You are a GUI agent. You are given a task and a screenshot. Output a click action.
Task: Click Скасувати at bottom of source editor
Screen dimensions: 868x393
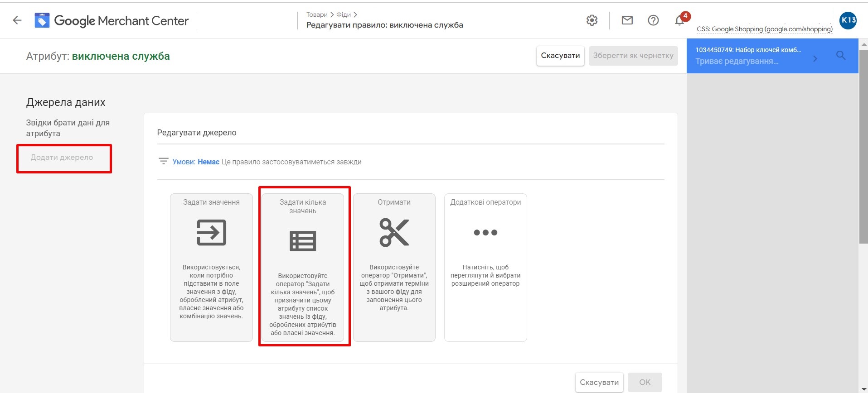[599, 382]
